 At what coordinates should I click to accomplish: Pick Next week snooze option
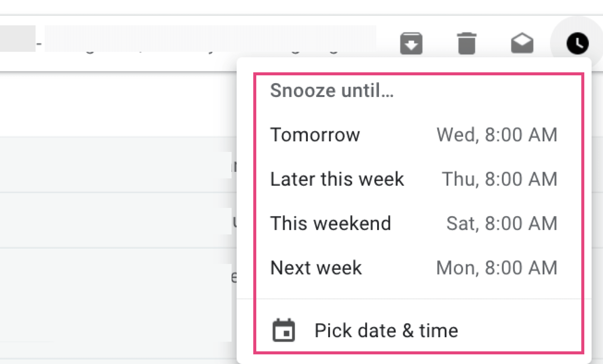coord(316,268)
